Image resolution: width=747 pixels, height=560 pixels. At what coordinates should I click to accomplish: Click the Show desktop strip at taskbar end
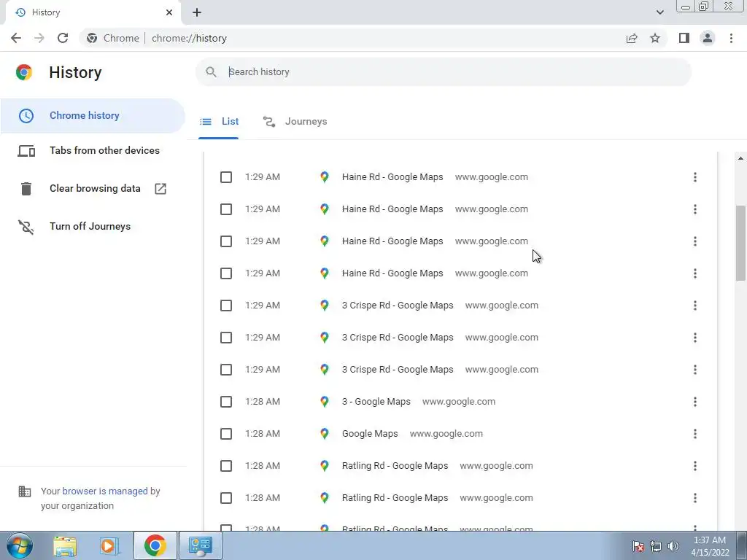click(x=742, y=545)
